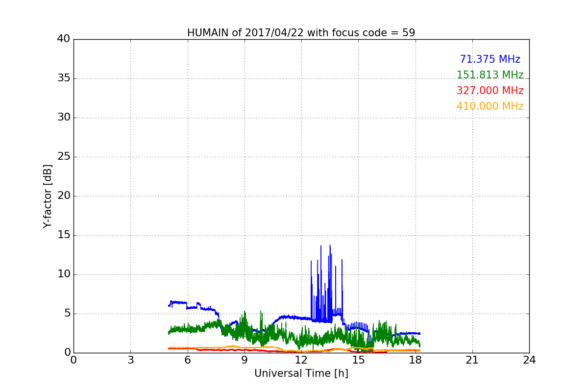
Task: Click the y-axis tick label 35
Action: click(x=64, y=78)
